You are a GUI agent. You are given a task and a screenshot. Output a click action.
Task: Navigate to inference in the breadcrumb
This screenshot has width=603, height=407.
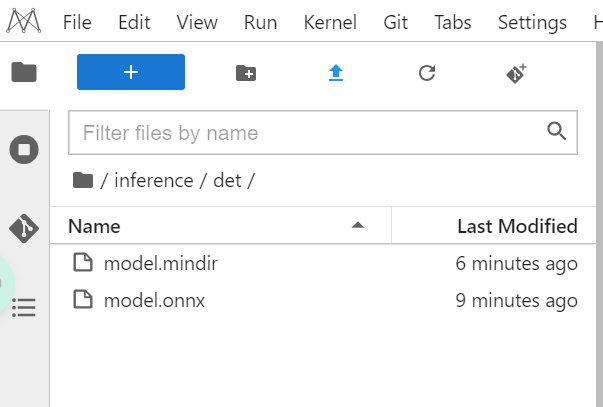[153, 181]
